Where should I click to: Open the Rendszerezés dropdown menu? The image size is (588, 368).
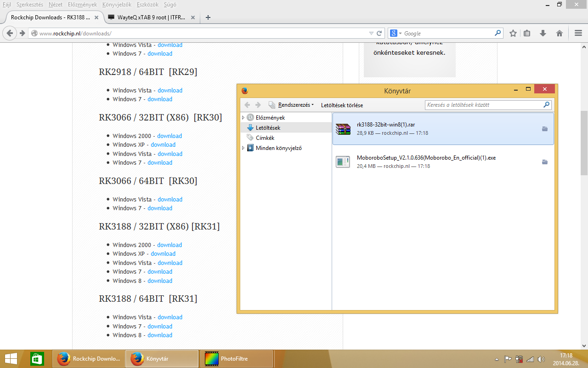(x=295, y=105)
